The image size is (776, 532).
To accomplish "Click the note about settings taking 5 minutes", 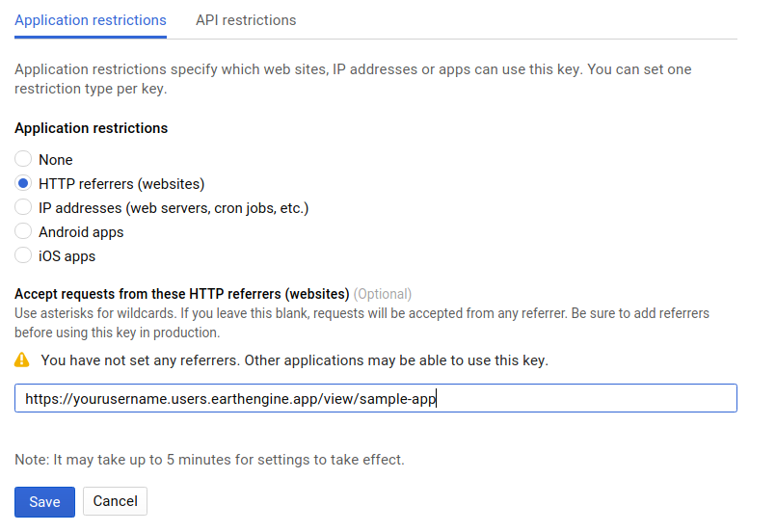I will (209, 460).
